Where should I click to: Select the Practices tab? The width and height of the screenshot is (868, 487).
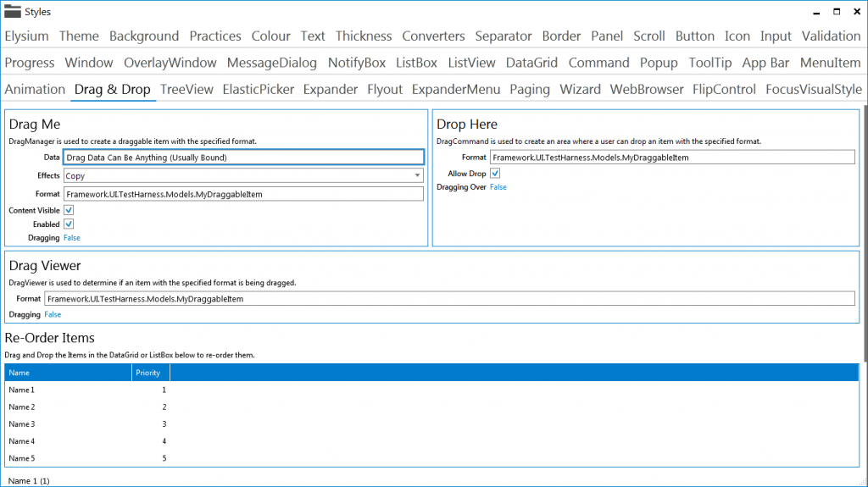point(215,36)
